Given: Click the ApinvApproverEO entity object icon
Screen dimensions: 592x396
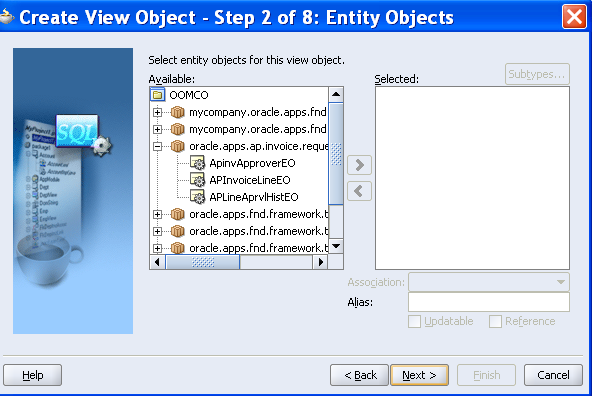Looking at the screenshot, I should [197, 163].
